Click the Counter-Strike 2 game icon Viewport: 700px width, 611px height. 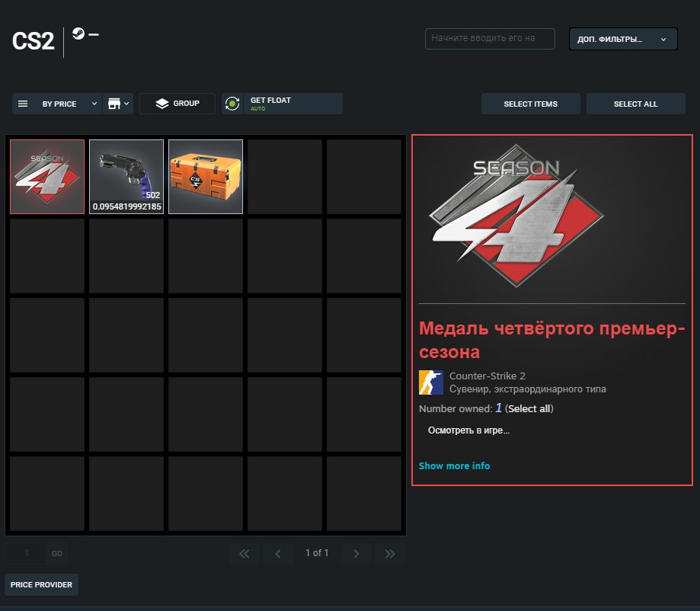(x=431, y=382)
